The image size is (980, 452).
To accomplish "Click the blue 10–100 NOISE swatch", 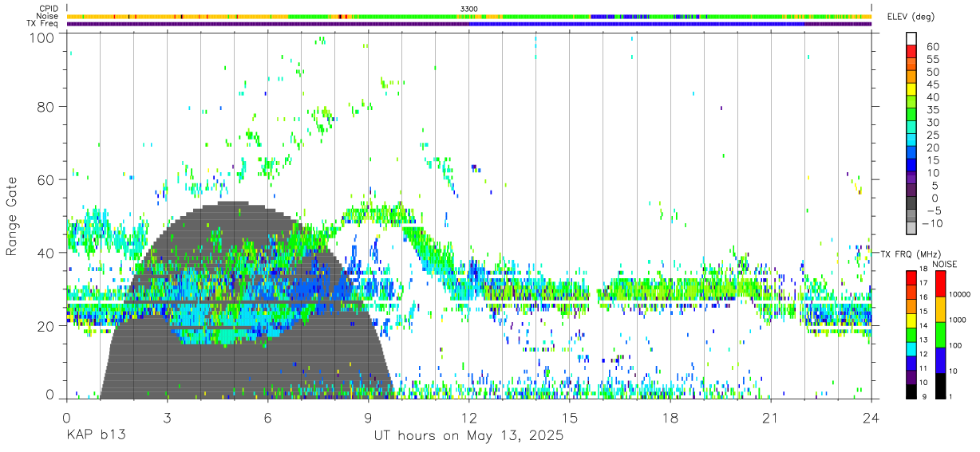I will click(940, 360).
